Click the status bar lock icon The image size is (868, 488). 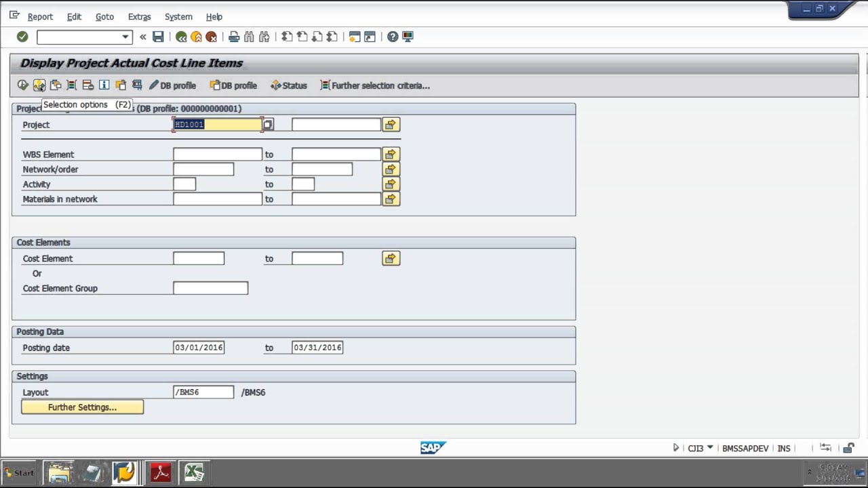(x=848, y=448)
